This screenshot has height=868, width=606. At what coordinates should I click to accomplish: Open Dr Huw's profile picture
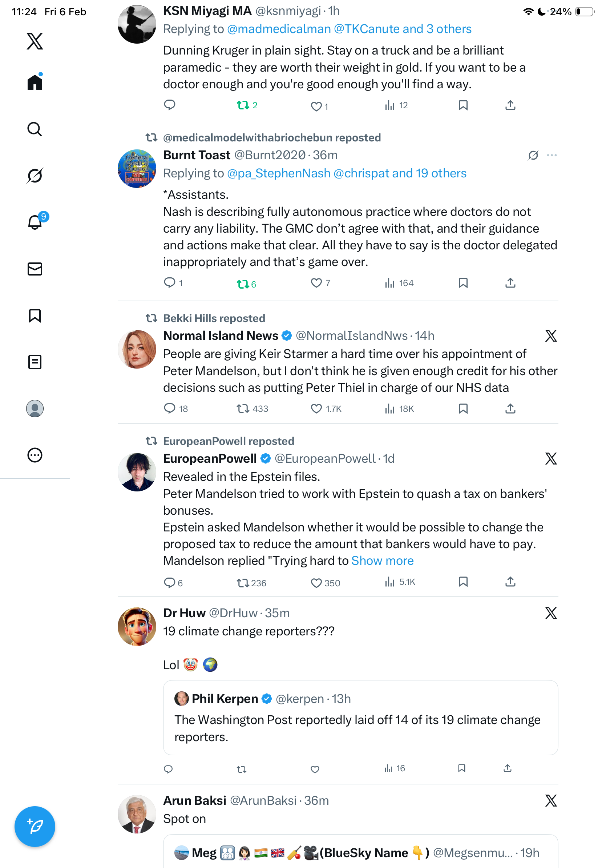point(137,626)
